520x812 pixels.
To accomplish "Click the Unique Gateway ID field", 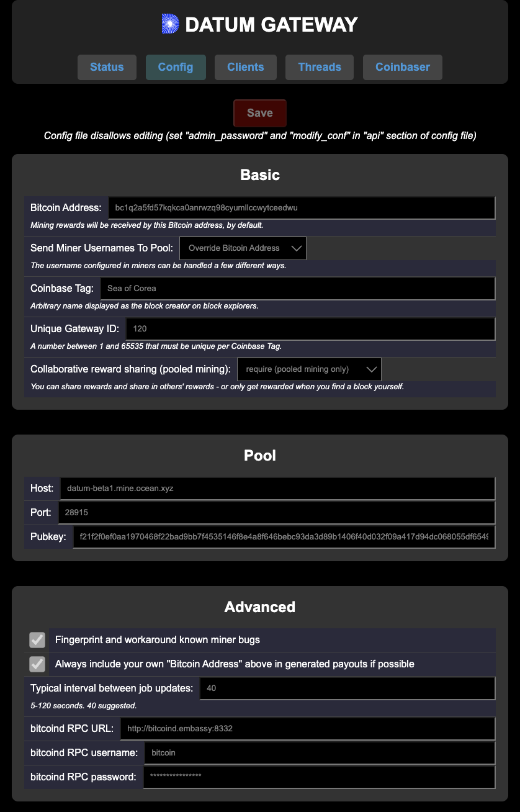I will click(x=310, y=329).
